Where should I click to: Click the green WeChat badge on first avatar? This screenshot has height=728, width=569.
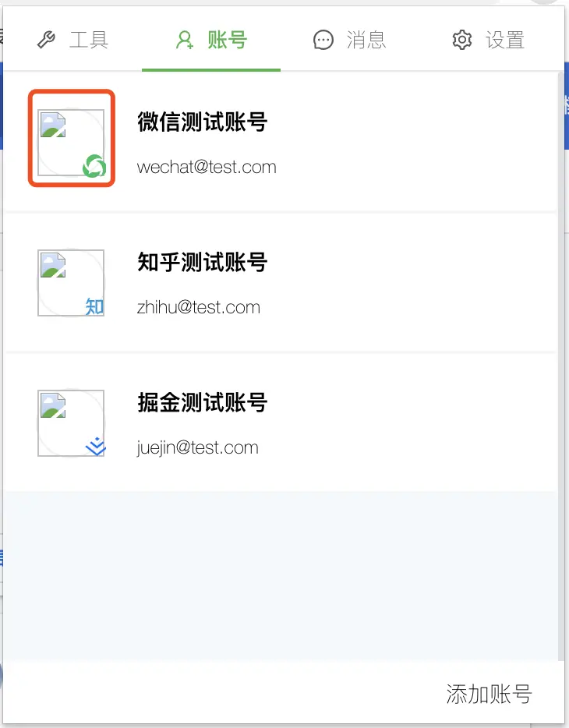tap(94, 166)
